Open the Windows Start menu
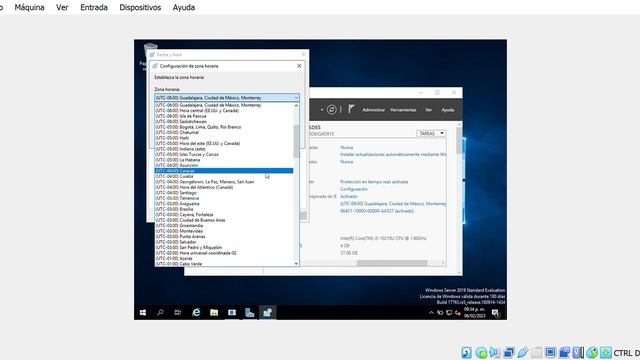Screen dimensions: 640x360 pos(143,313)
